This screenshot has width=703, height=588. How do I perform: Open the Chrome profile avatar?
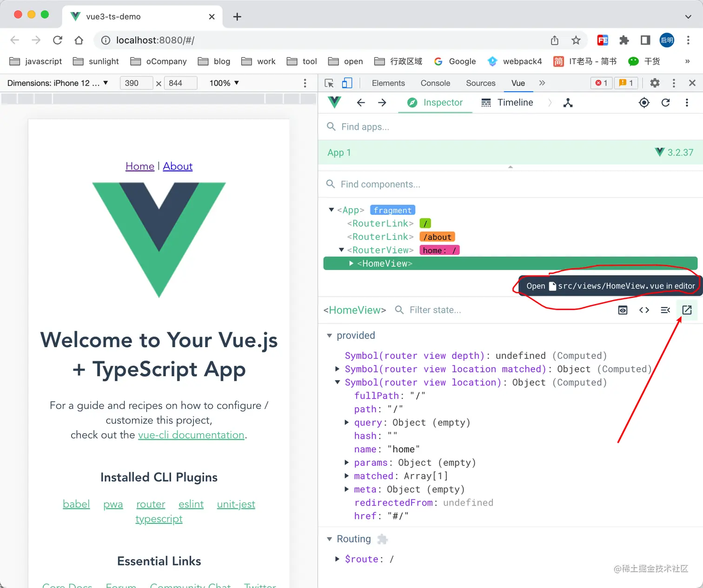point(667,40)
